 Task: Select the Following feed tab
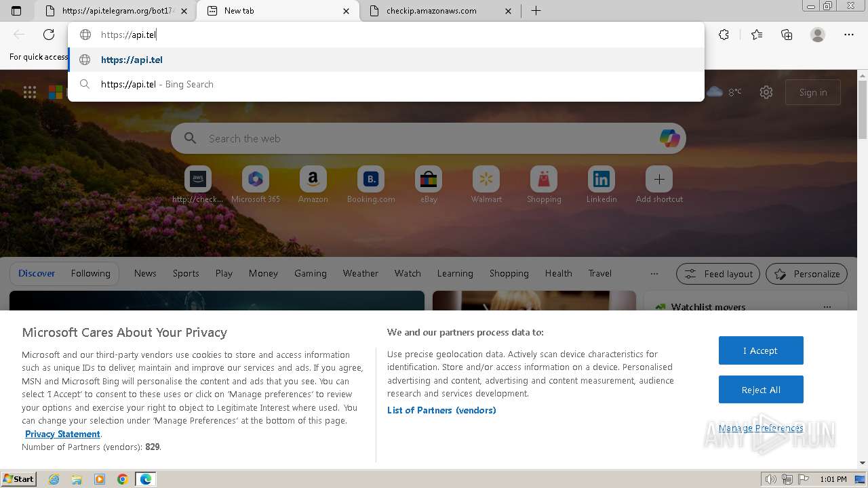tap(90, 273)
